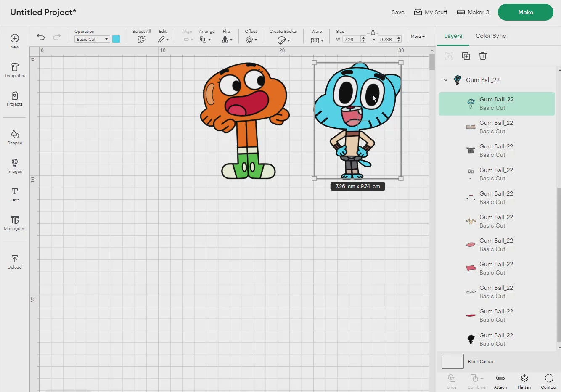Collapse the Gum Ball_22 group

(x=446, y=80)
